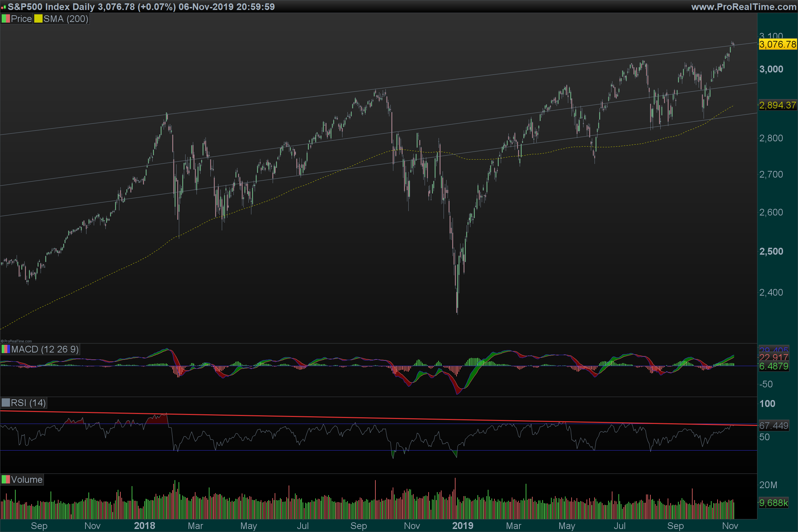The image size is (798, 532).
Task: Click the 3,000 level on price axis
Action: [771, 69]
